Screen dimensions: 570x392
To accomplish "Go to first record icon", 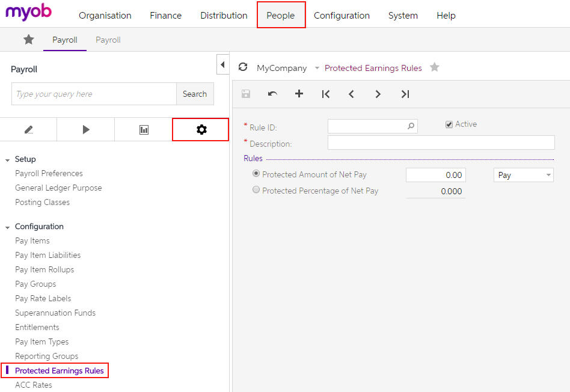I will (326, 94).
